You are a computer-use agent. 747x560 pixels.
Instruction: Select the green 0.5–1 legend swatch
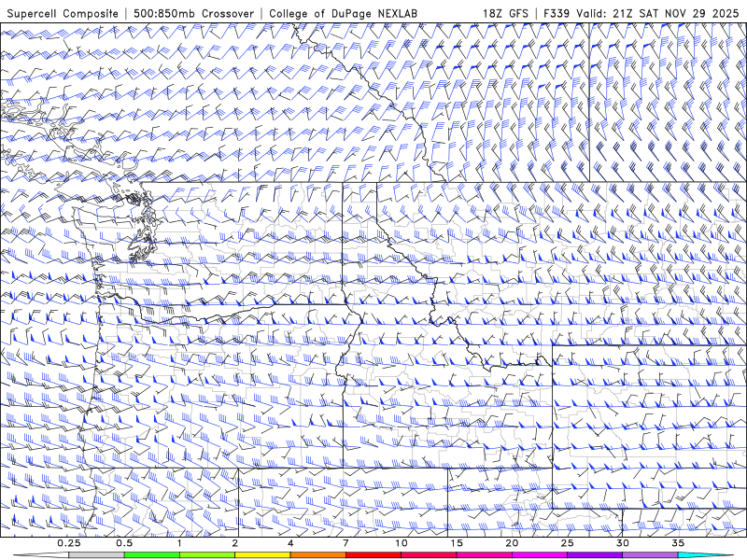pos(151,555)
